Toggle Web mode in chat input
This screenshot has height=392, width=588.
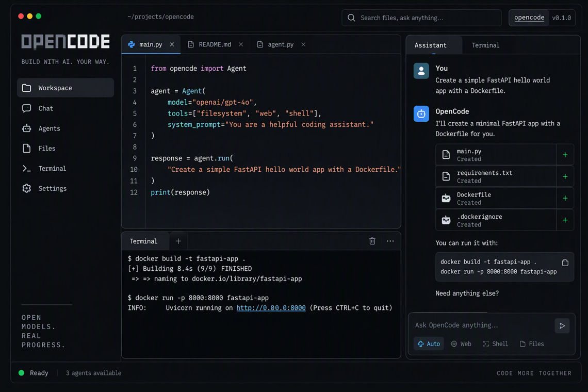tap(461, 344)
